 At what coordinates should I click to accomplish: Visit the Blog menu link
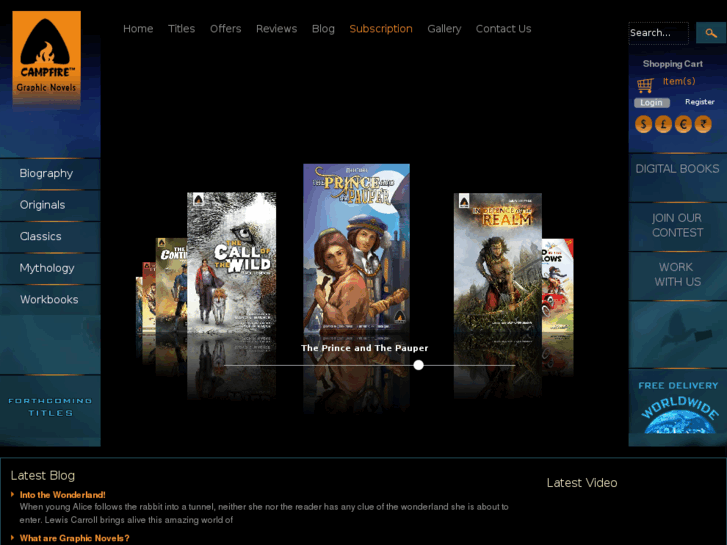[323, 29]
